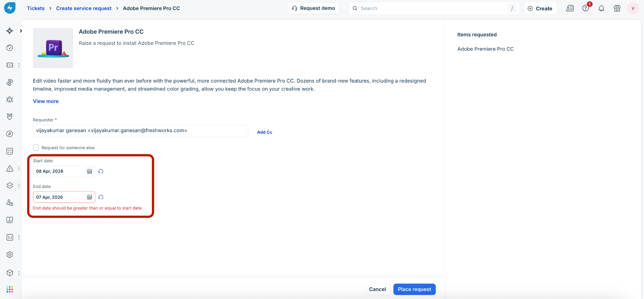The image size is (644, 299).
Task: Open the Tasks checklist icon
Action: click(10, 151)
